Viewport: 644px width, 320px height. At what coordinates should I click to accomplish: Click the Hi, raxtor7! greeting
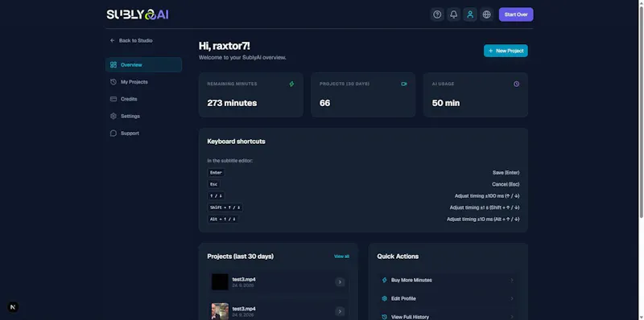tap(225, 46)
